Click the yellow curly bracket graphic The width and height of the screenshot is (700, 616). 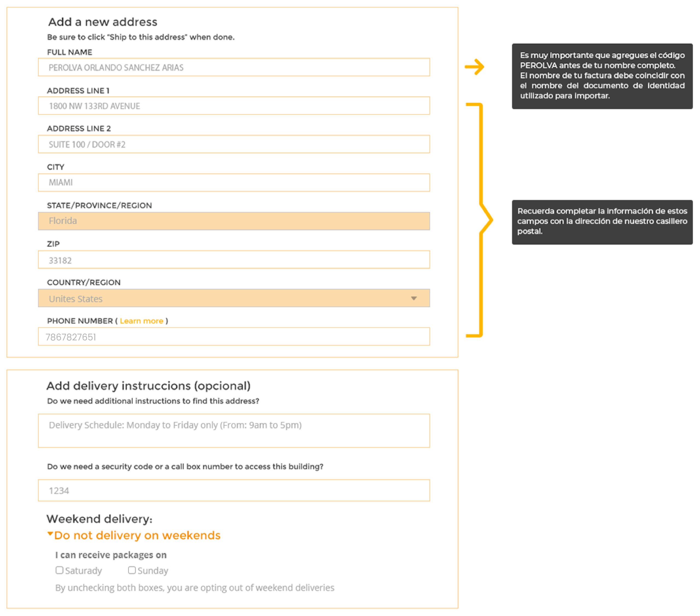point(479,220)
